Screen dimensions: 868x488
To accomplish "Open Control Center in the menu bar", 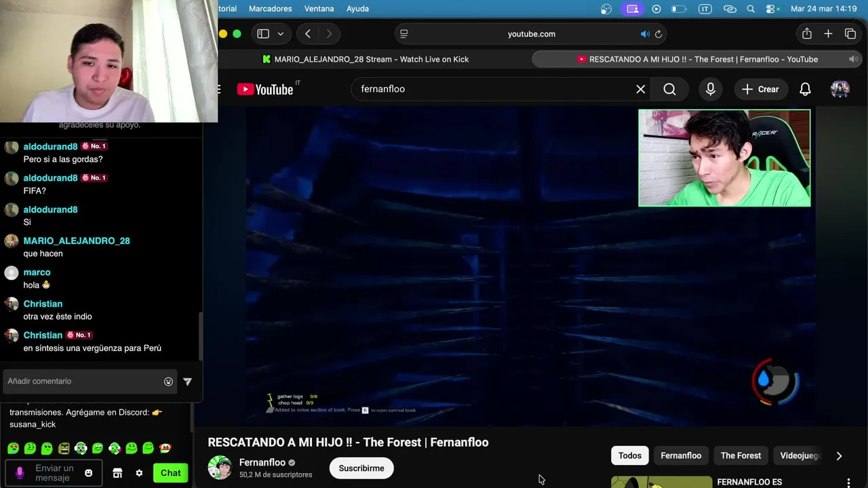I will point(772,9).
